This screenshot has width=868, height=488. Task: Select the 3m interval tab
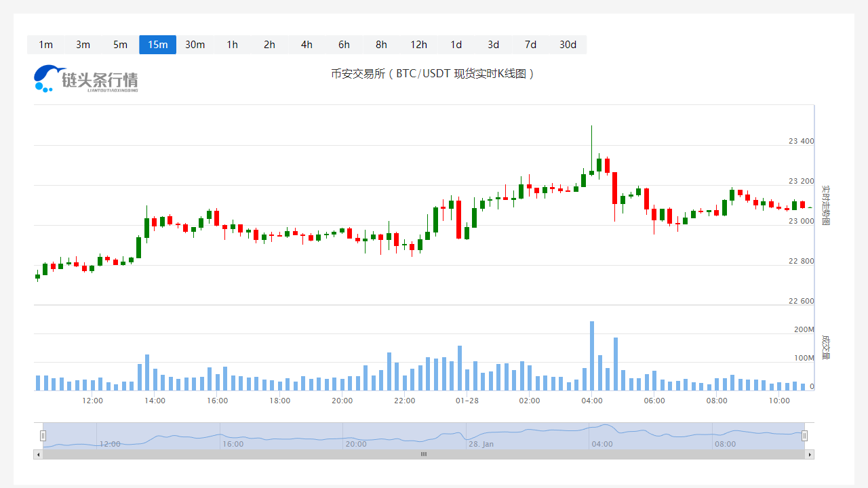[83, 45]
